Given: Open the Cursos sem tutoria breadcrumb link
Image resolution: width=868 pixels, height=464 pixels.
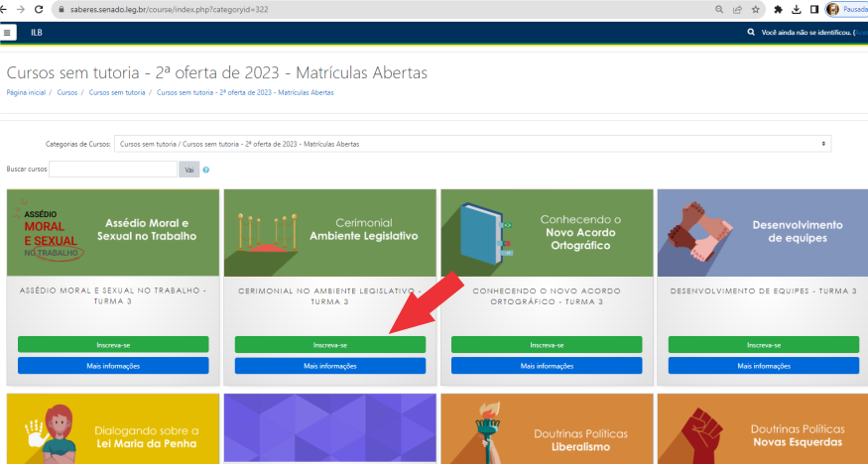Looking at the screenshot, I should [117, 92].
